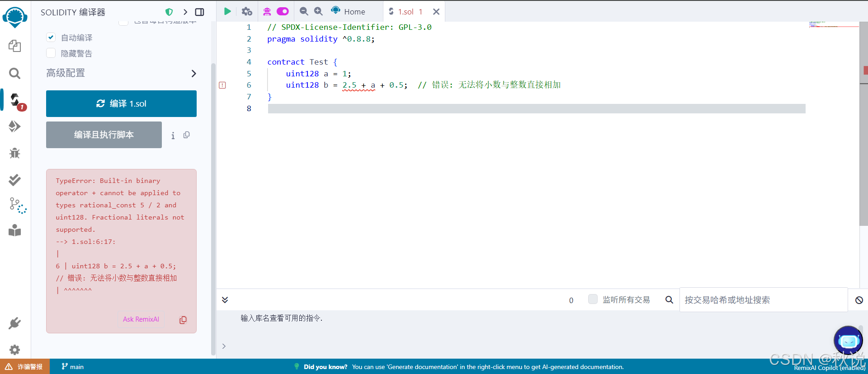Clear the terminal with the ban icon
This screenshot has width=868, height=374.
859,300
